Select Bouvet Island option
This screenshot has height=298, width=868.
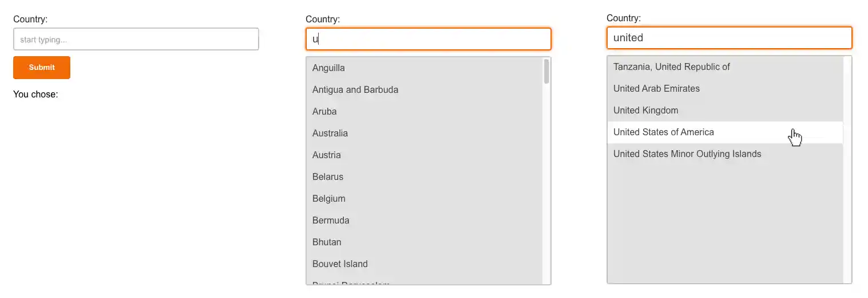coord(340,264)
